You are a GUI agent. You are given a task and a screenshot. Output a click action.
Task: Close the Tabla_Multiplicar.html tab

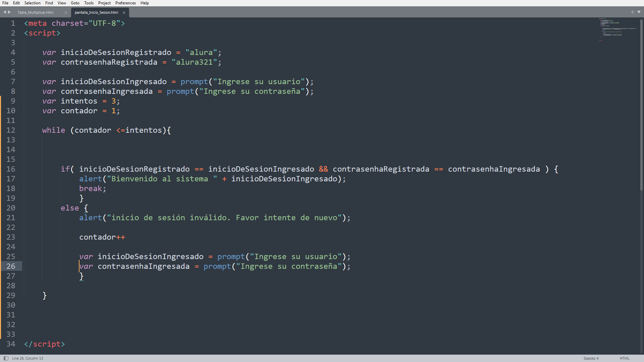coord(66,13)
